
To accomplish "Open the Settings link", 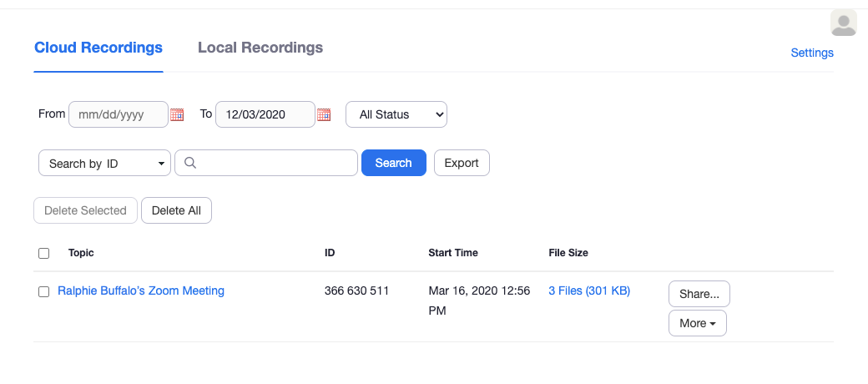I will (811, 53).
